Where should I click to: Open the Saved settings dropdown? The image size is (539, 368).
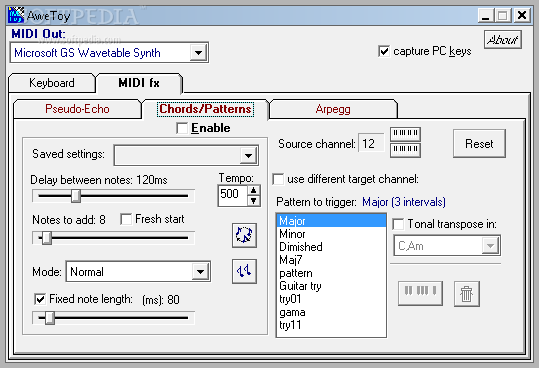tap(248, 156)
